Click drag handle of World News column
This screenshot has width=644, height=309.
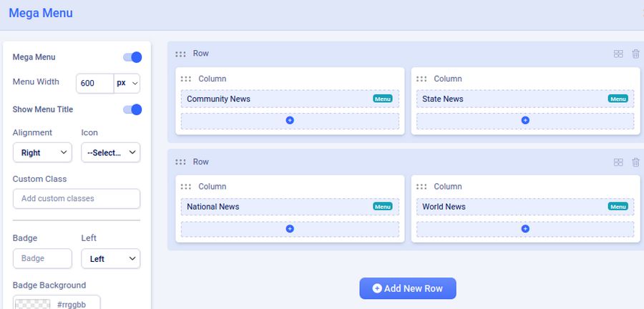coord(421,187)
